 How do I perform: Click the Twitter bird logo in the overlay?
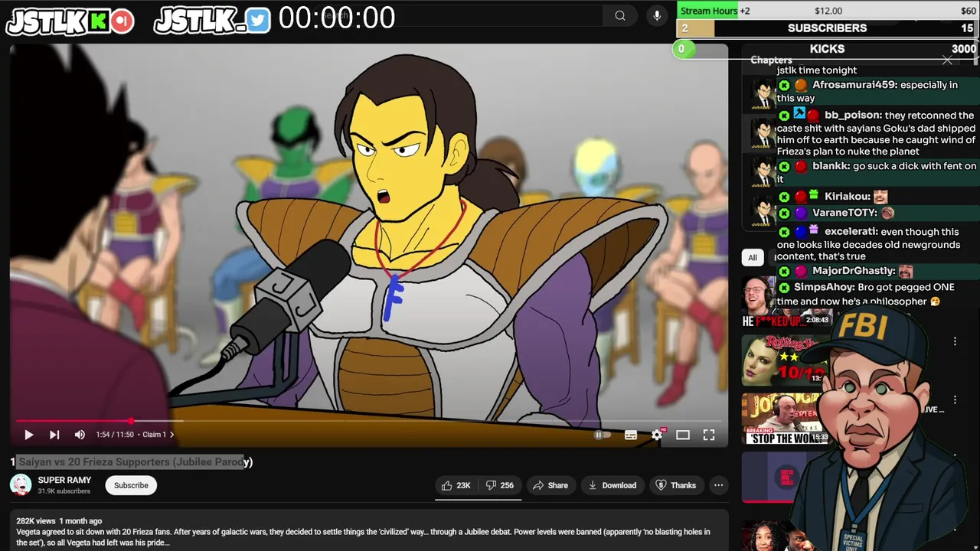(x=258, y=21)
